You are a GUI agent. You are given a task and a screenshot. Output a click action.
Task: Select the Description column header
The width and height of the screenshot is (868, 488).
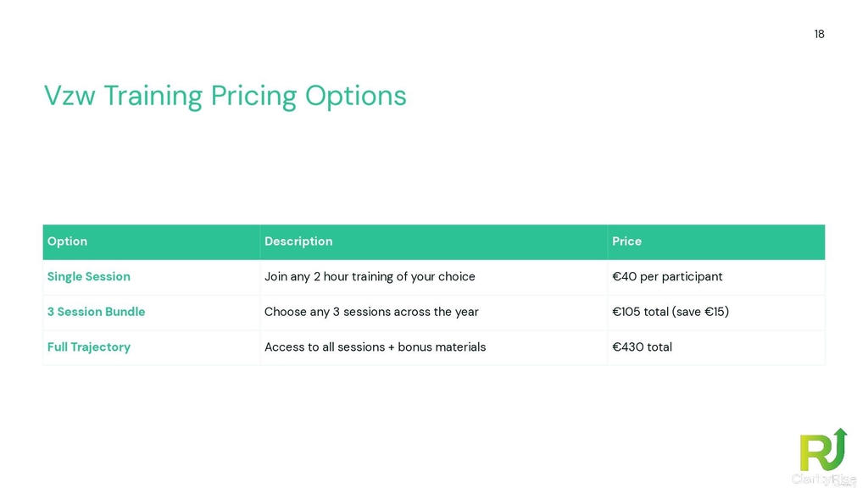tap(298, 241)
